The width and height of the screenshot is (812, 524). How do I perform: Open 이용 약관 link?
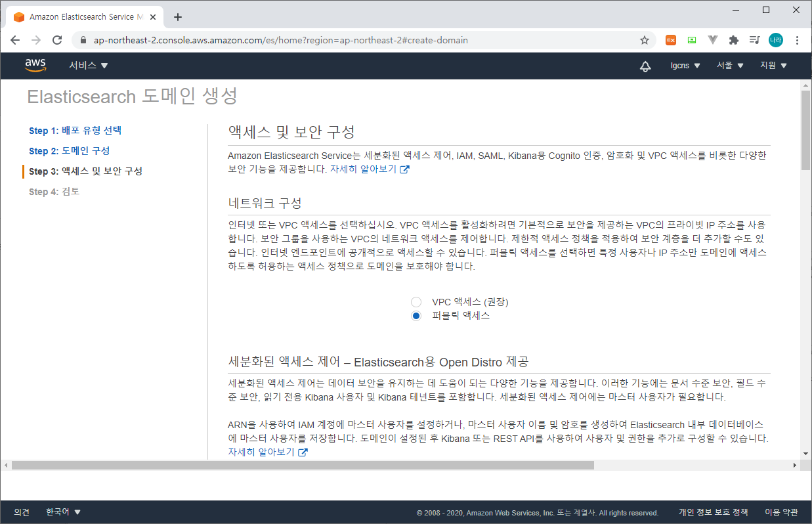[781, 512]
